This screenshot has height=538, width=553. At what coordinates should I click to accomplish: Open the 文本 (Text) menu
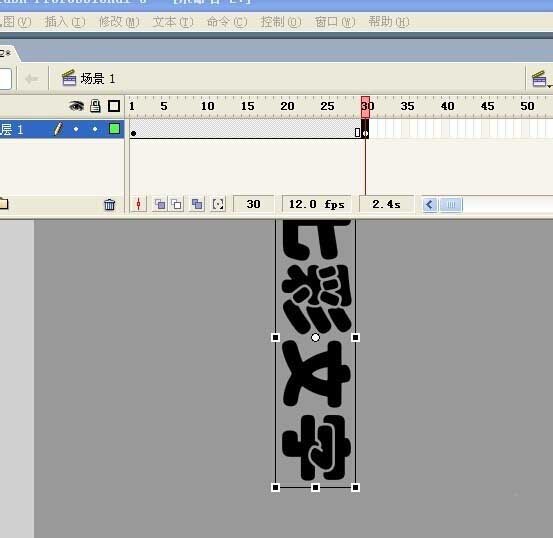click(173, 22)
